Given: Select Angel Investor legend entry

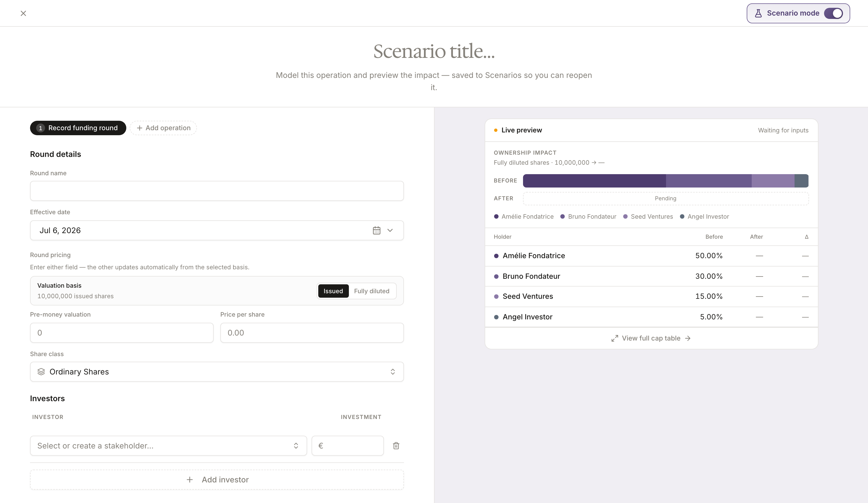Looking at the screenshot, I should tap(704, 217).
